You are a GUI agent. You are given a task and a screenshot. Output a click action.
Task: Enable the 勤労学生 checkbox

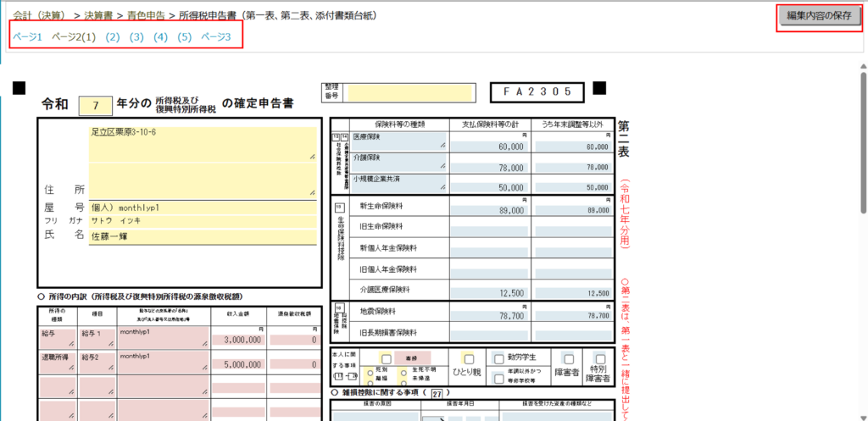click(x=499, y=358)
